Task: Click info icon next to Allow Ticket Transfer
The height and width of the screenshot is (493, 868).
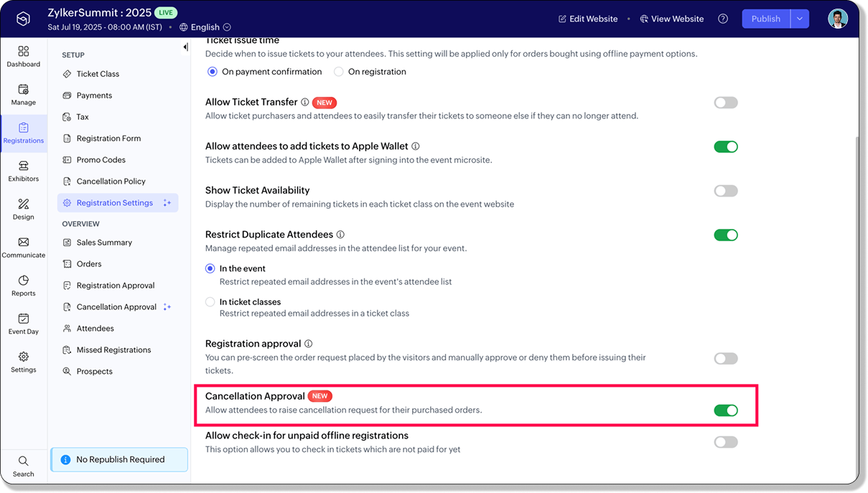Action: point(305,103)
